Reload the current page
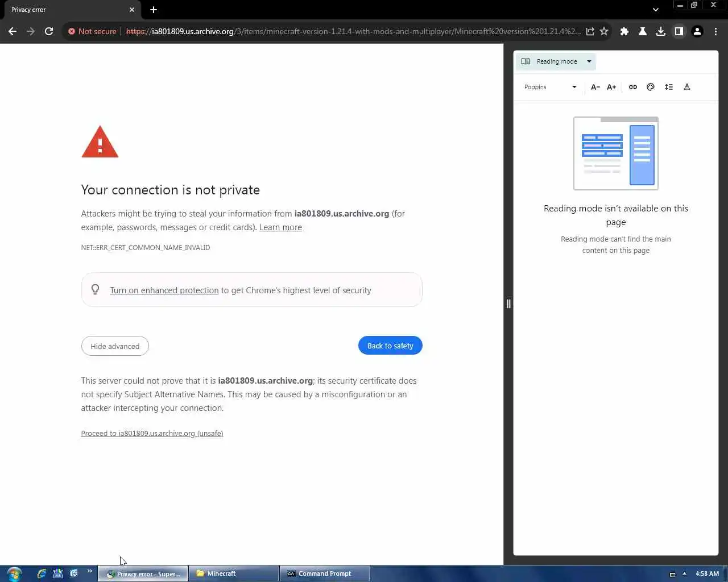728x582 pixels. coord(49,31)
